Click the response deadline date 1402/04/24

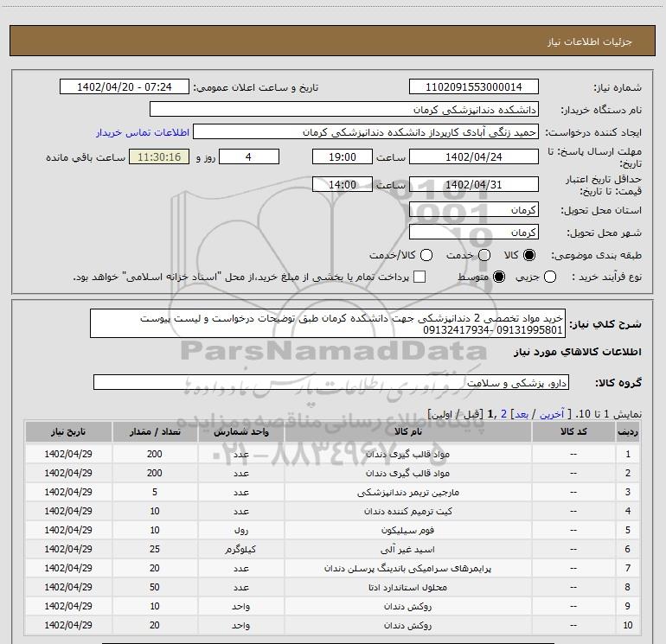tap(474, 156)
